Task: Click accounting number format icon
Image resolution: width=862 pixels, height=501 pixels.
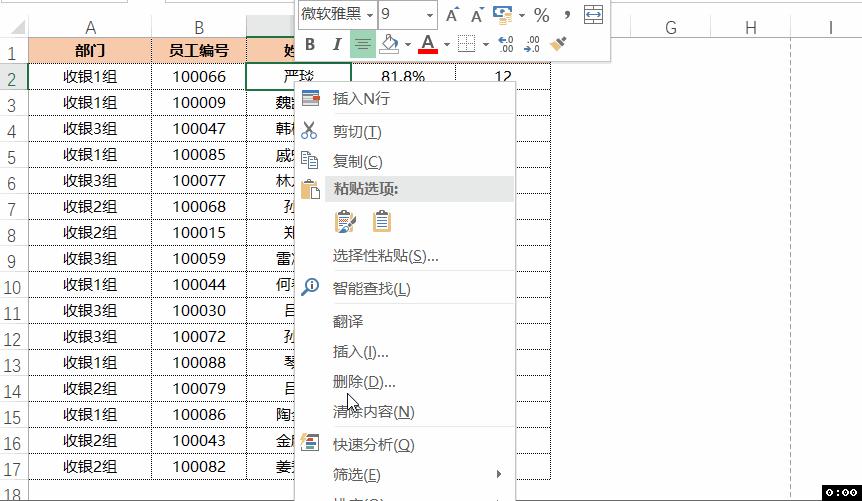Action: [x=502, y=15]
